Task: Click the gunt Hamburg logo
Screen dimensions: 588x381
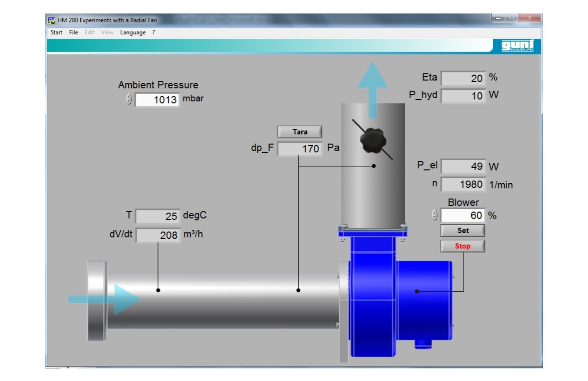Action: [517, 46]
